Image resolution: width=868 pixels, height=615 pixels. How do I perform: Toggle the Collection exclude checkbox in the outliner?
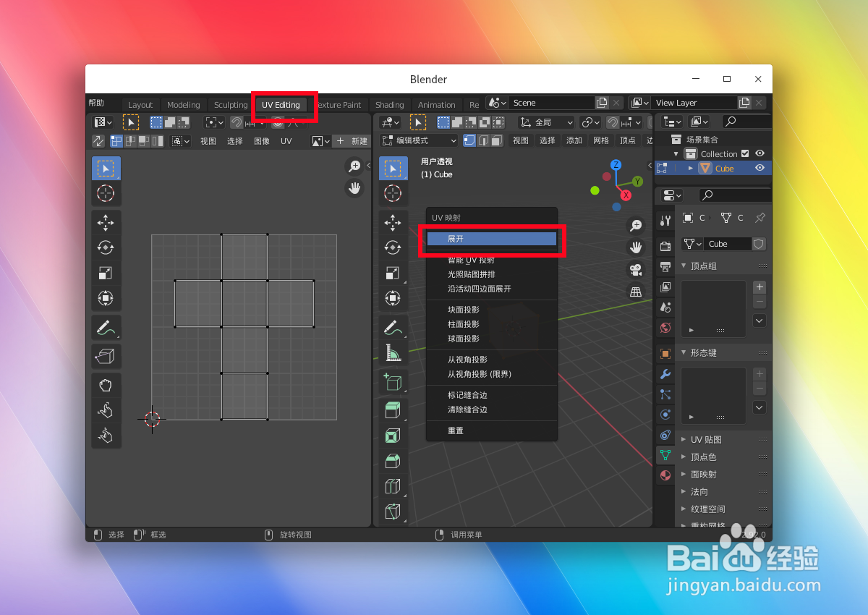(745, 153)
